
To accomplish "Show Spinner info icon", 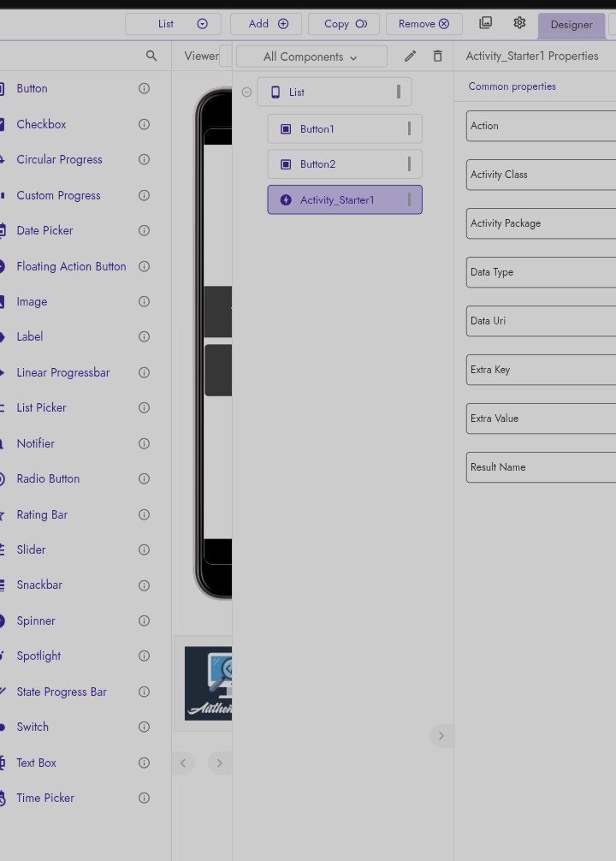I will click(x=144, y=621).
